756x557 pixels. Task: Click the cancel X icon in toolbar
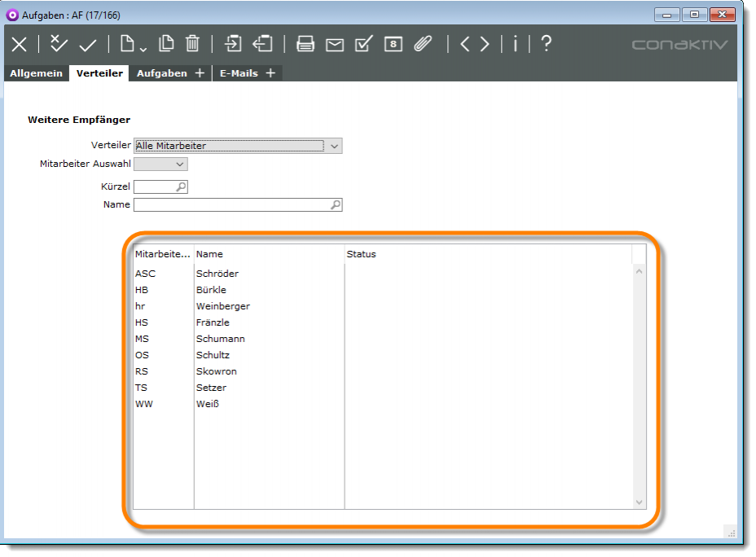(19, 45)
